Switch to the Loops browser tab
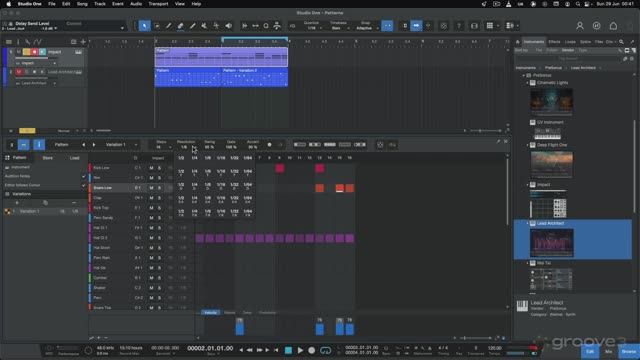This screenshot has height=360, width=640. click(x=570, y=42)
